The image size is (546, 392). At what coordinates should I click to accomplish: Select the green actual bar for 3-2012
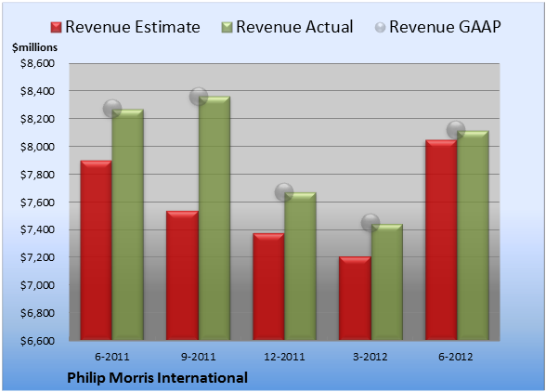(387, 281)
